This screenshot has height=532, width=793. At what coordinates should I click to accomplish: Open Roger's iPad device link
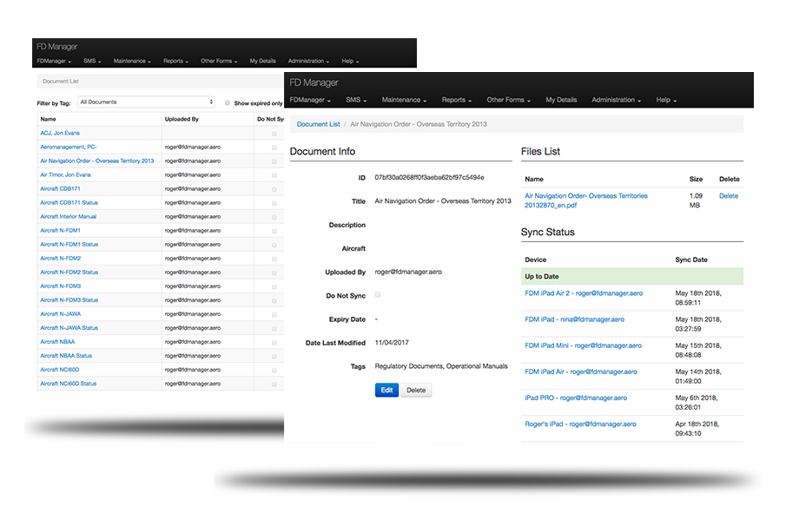580,424
